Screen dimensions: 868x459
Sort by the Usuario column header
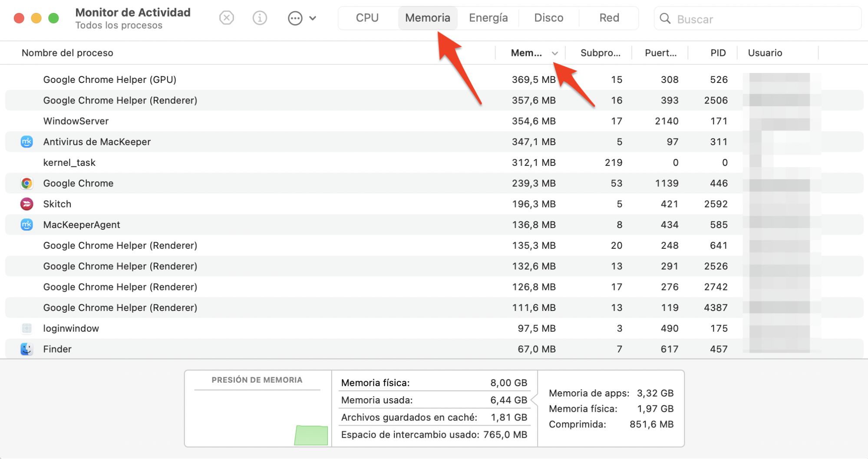[x=765, y=53]
